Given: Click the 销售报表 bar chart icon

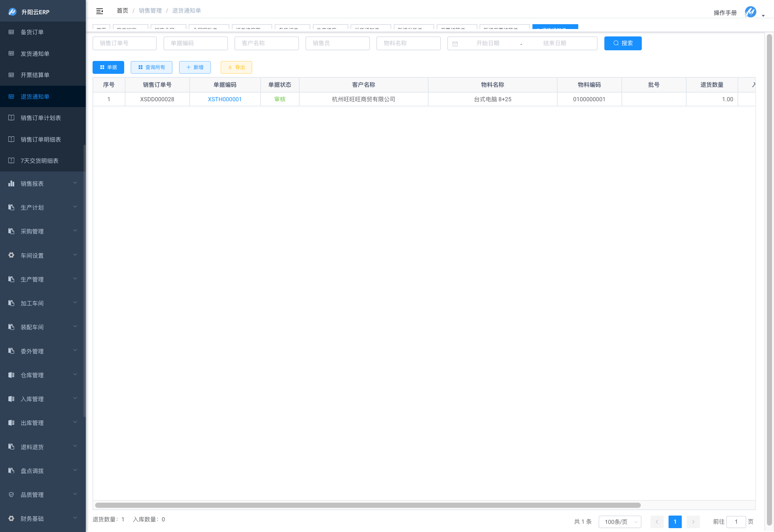Looking at the screenshot, I should 11,183.
